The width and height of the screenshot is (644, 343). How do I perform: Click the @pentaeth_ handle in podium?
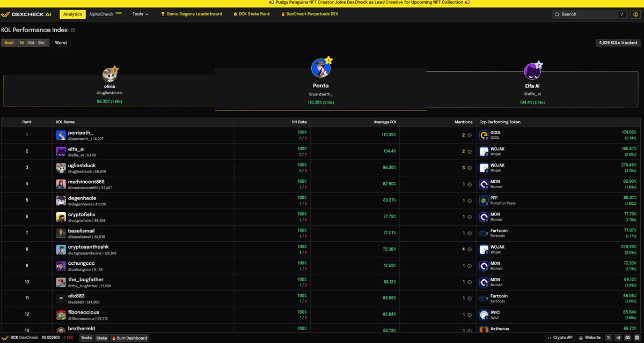tap(320, 94)
